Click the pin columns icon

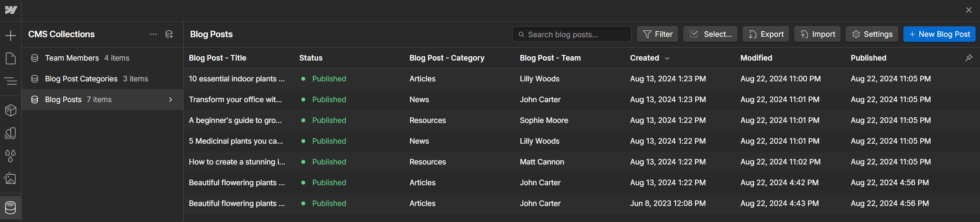[969, 58]
